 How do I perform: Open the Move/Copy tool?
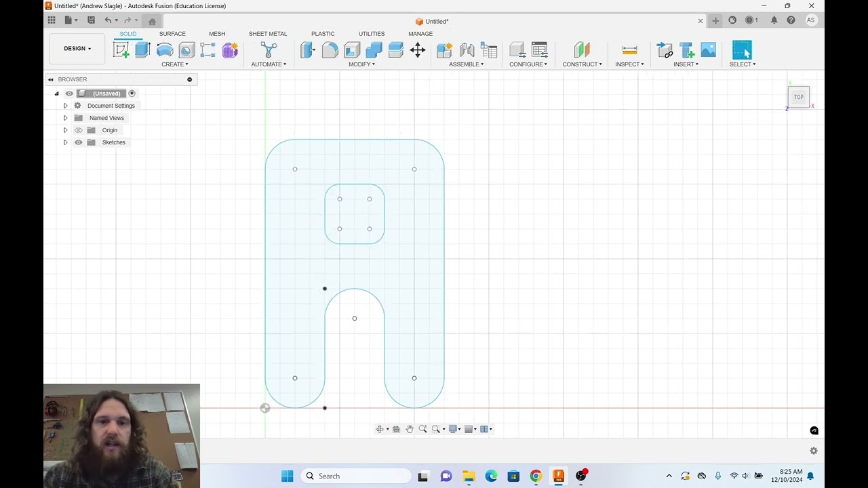pos(418,49)
